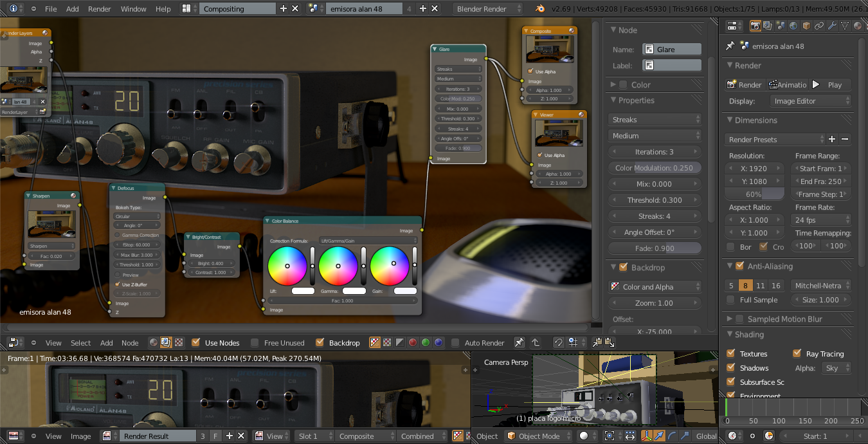Open the Modifiers tab wrench icon
868x444 pixels.
pyautogui.click(x=832, y=26)
